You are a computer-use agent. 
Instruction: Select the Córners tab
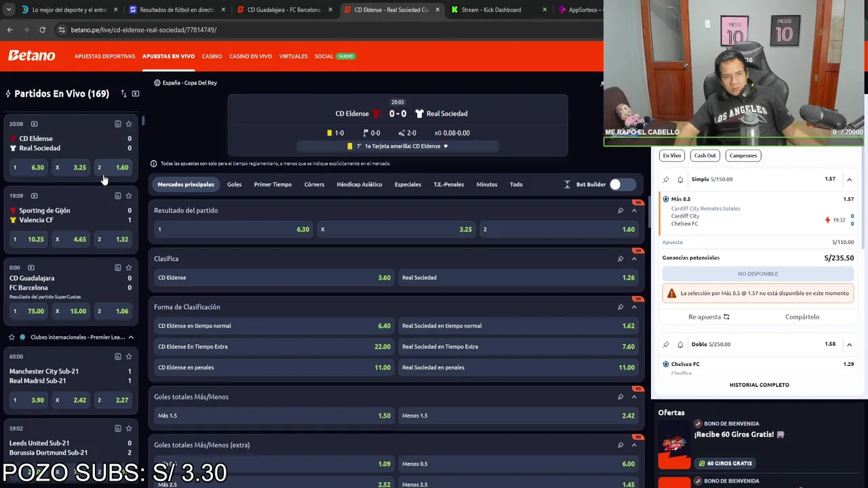click(314, 184)
